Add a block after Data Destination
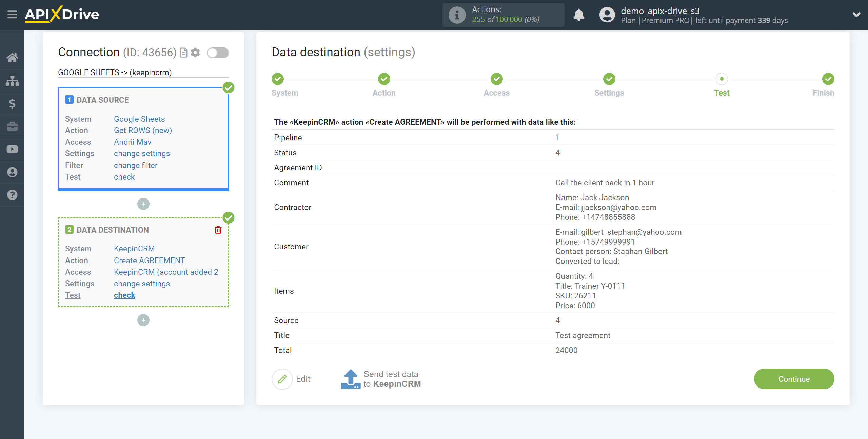The height and width of the screenshot is (439, 868). tap(143, 320)
